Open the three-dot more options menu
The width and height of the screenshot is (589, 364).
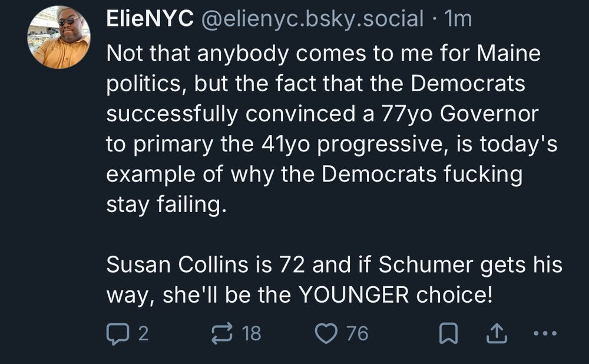coord(544,334)
